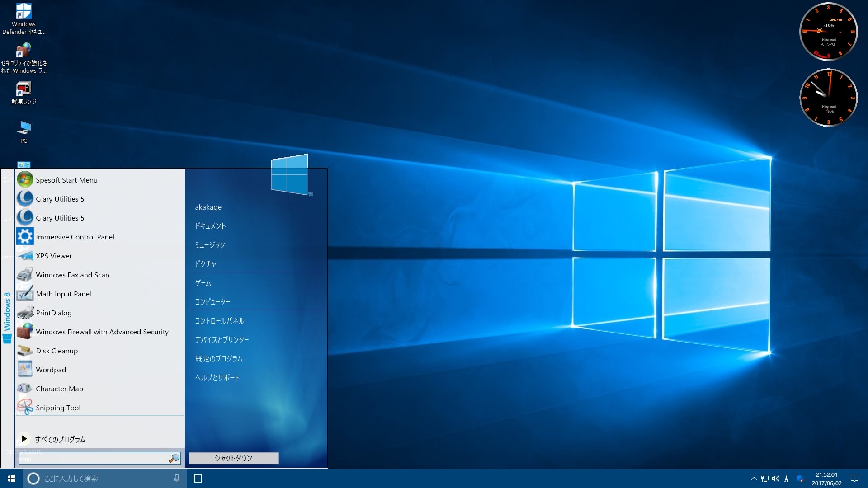This screenshot has width=868, height=488.
Task: Open ゲーム in the start menu
Action: point(203,283)
